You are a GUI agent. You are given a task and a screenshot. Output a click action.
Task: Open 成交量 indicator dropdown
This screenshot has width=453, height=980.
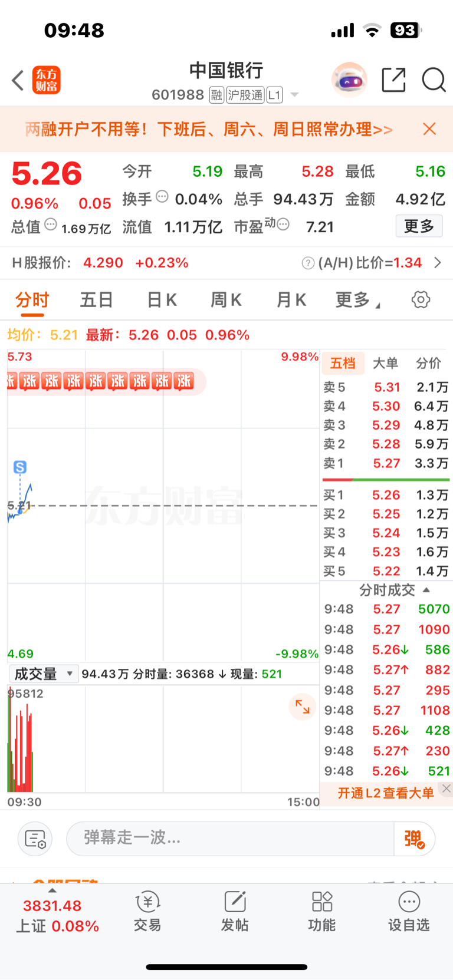pos(43,674)
